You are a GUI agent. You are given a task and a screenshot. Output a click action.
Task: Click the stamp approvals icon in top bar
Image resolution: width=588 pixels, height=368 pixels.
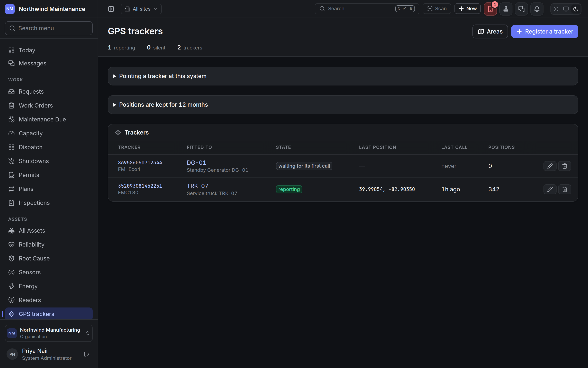[506, 9]
